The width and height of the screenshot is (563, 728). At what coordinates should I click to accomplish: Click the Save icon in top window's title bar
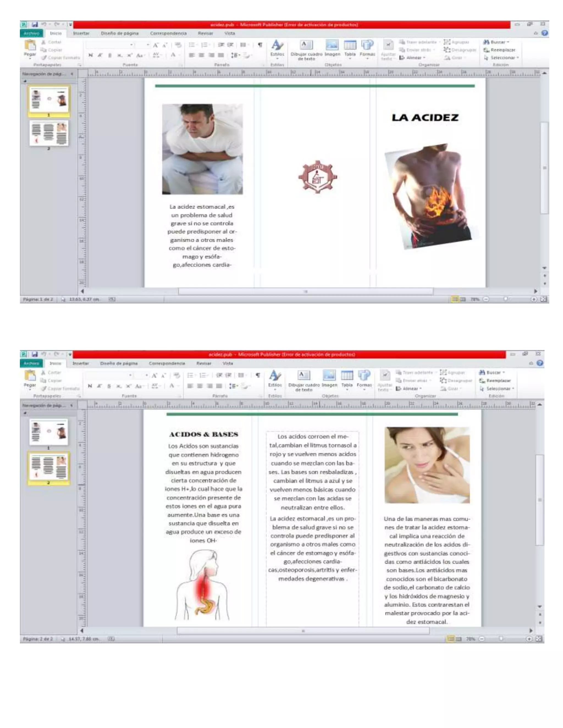pos(35,24)
